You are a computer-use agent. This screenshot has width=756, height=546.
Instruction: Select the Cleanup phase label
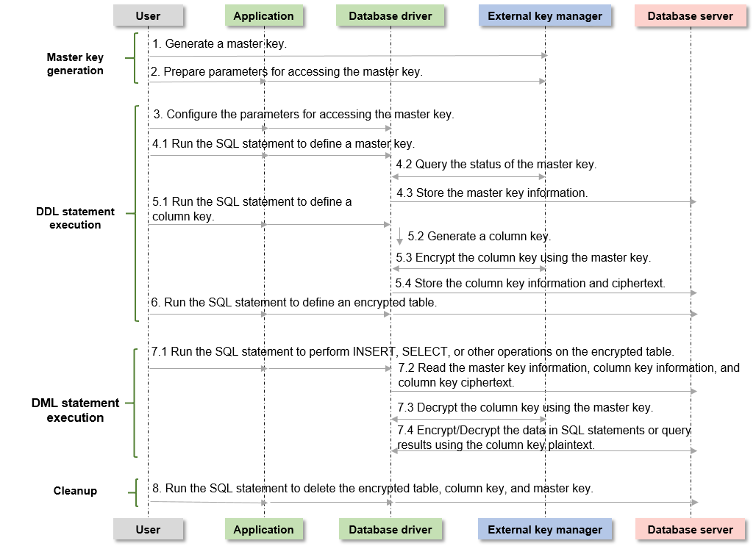75,491
